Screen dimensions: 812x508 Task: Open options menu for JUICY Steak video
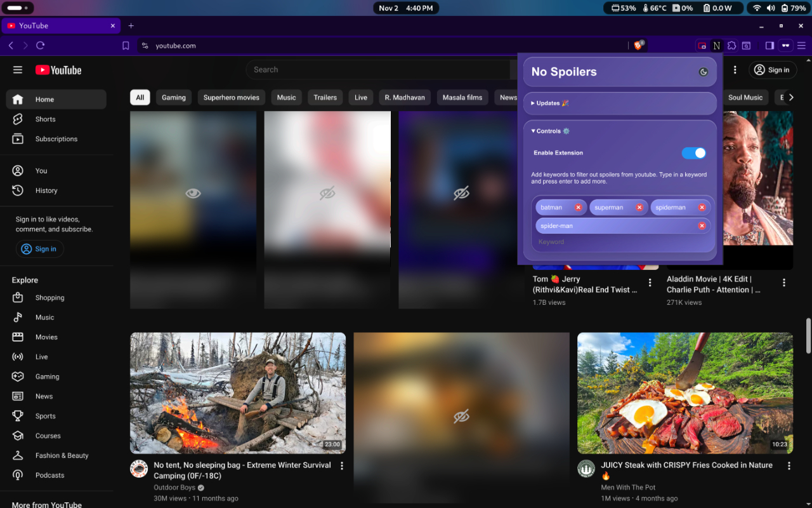[789, 466]
